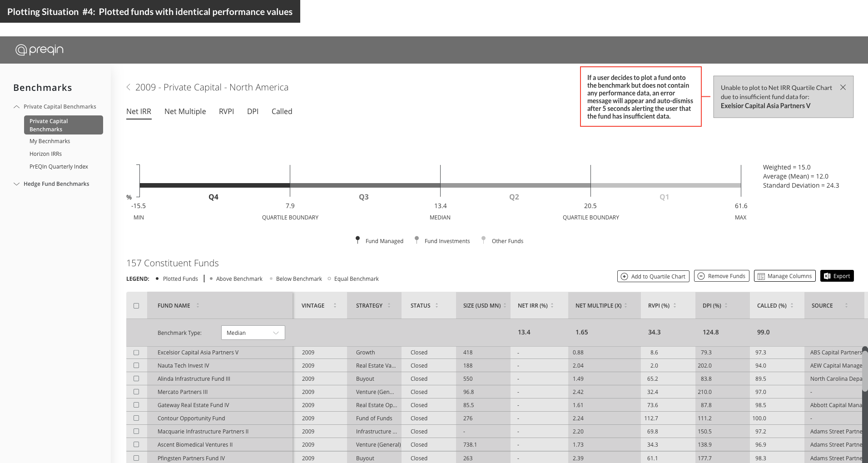
Task: Sort by Net Multiple (X) column arrows
Action: tap(625, 305)
